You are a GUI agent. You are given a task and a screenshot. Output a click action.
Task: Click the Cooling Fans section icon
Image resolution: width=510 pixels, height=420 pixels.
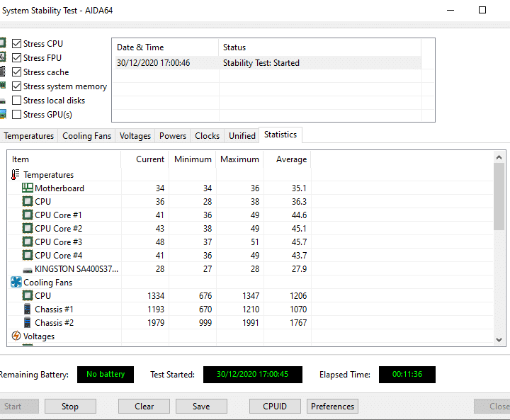coord(16,283)
